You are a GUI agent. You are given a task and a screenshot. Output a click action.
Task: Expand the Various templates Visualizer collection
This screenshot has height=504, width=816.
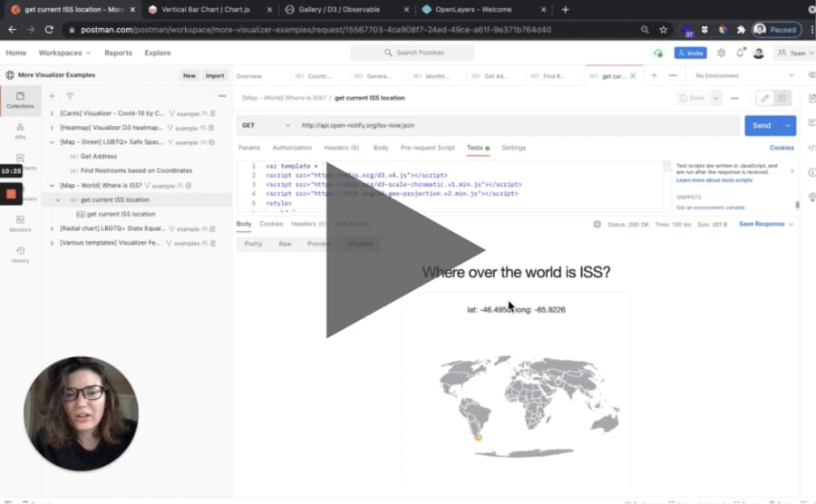pyautogui.click(x=52, y=243)
